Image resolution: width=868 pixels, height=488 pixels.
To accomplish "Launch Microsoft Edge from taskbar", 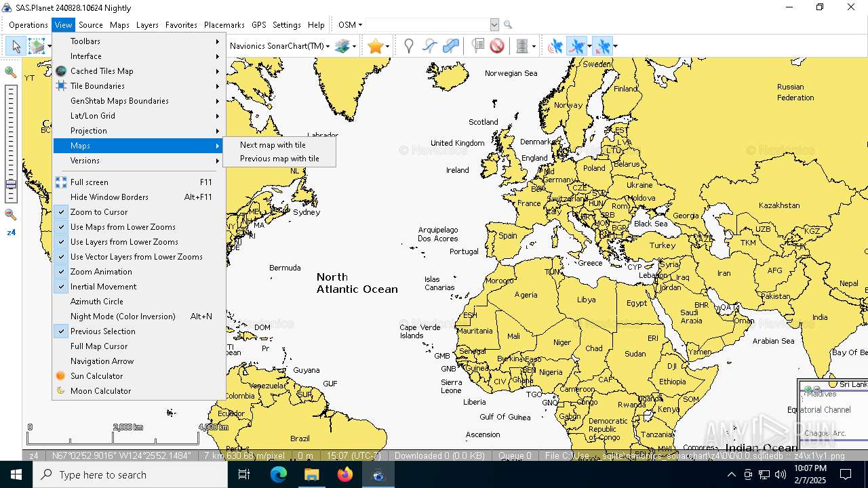I will coord(278,474).
